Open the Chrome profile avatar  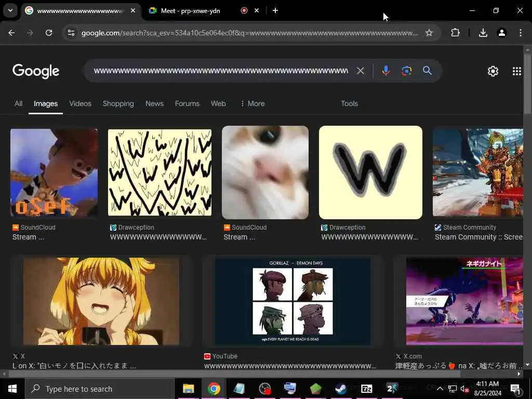pyautogui.click(x=502, y=33)
